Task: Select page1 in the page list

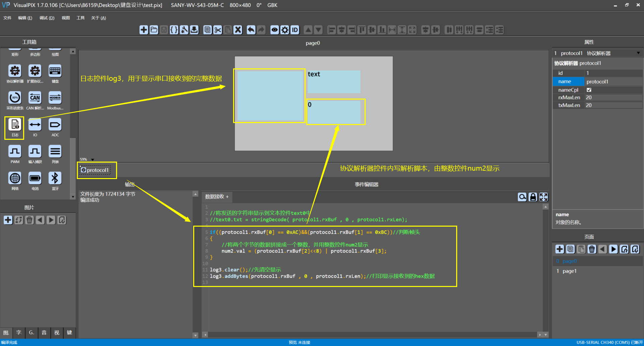Action: (598, 271)
